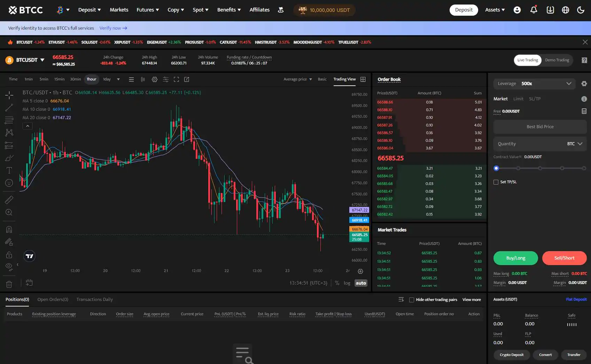The width and height of the screenshot is (591, 364).
Task: Open the Markets page
Action: tap(119, 10)
